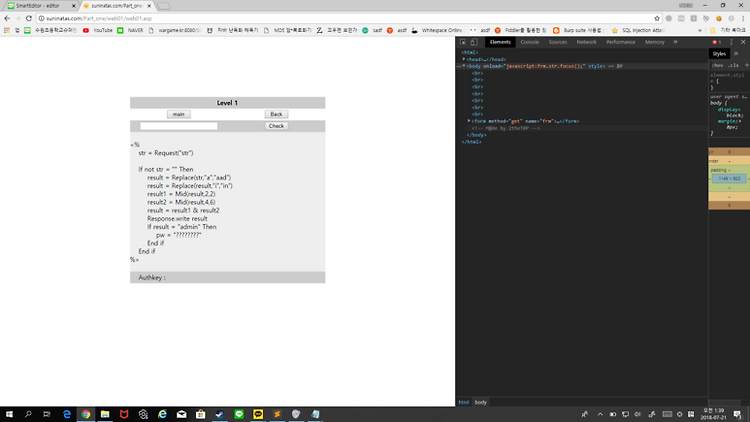The width and height of the screenshot is (750, 422).
Task: Select the html opening tag line
Action: [470, 52]
